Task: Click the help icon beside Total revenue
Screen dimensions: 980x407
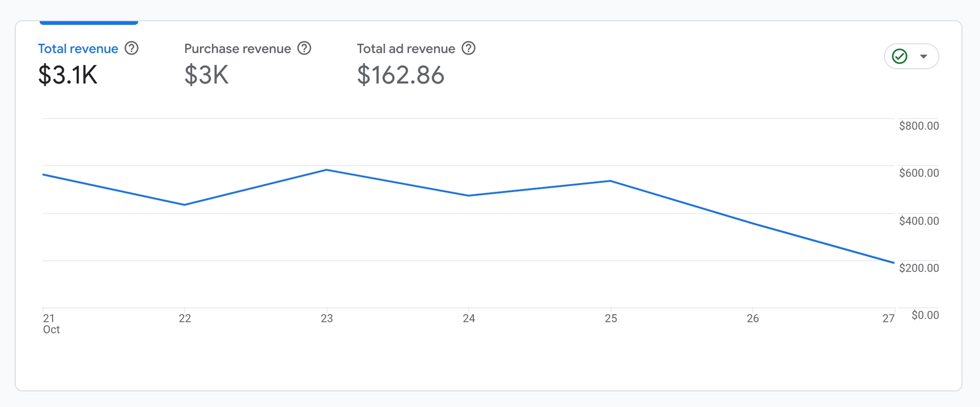Action: (132, 48)
